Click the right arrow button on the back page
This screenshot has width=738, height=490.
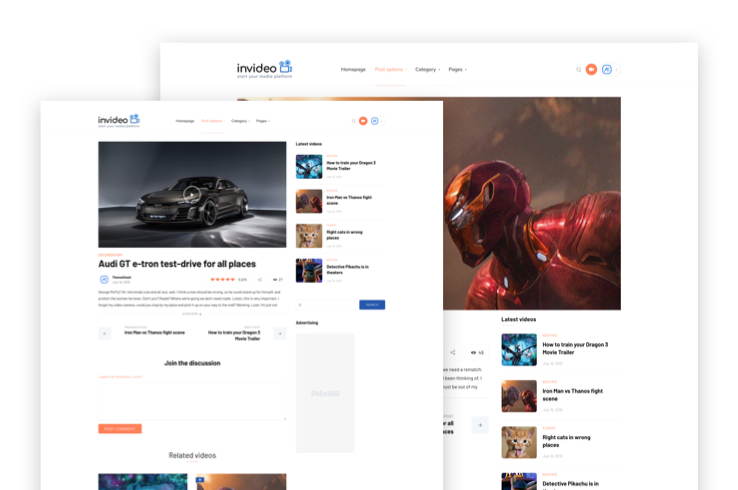[480, 425]
